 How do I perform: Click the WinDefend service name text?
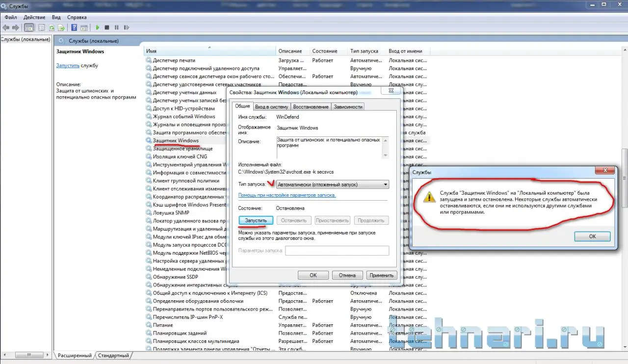pos(288,117)
